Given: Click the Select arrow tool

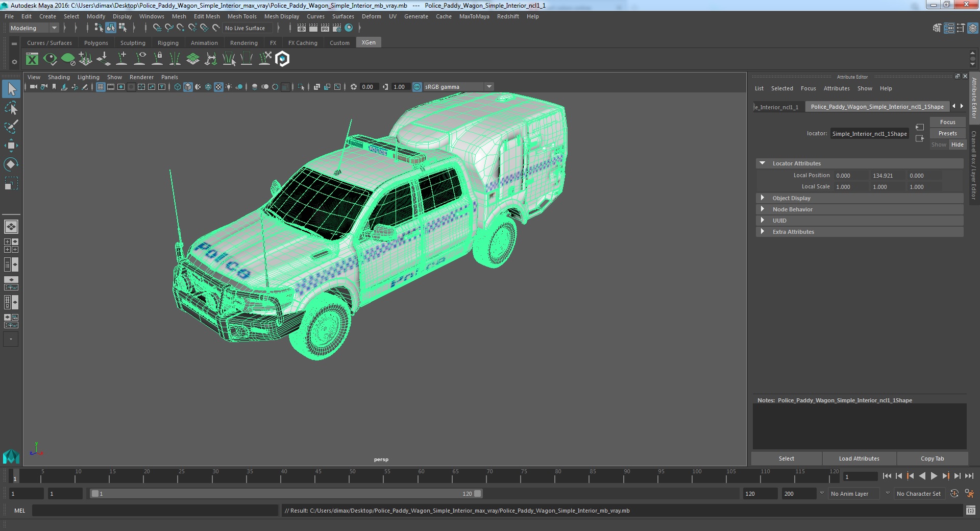Looking at the screenshot, I should (11, 89).
